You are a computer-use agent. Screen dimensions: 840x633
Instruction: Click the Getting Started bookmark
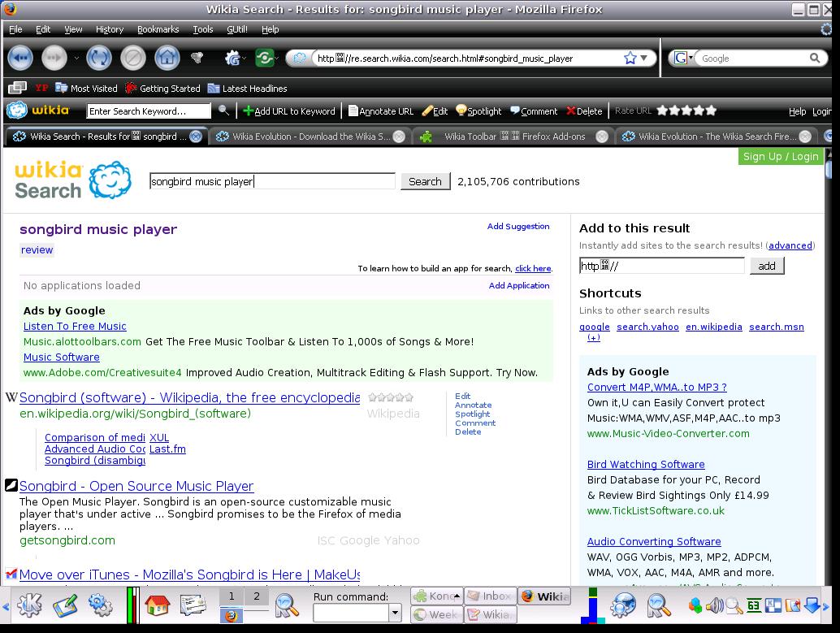click(162, 89)
